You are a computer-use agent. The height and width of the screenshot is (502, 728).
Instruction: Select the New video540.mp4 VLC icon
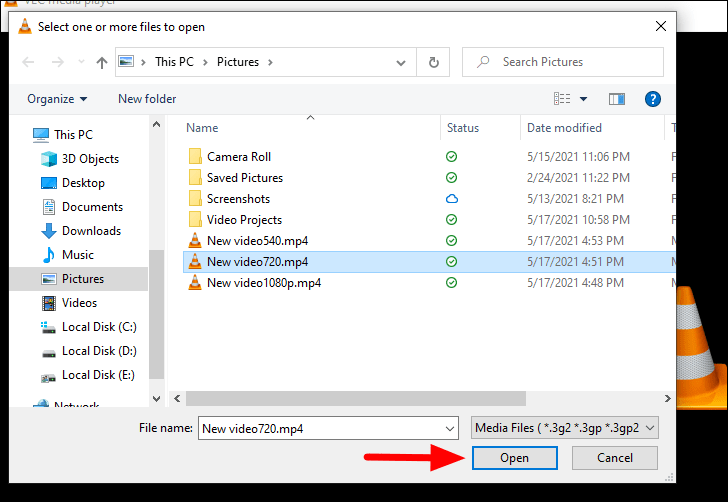(195, 241)
